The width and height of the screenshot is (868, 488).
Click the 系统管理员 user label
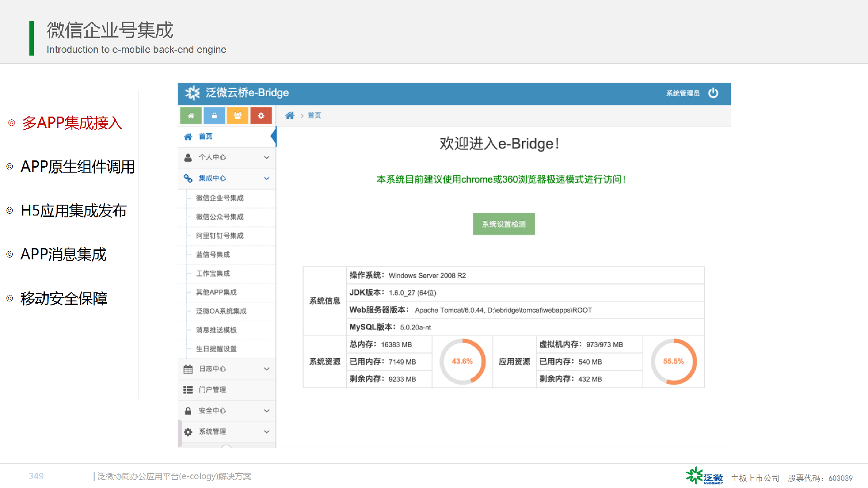click(x=683, y=93)
